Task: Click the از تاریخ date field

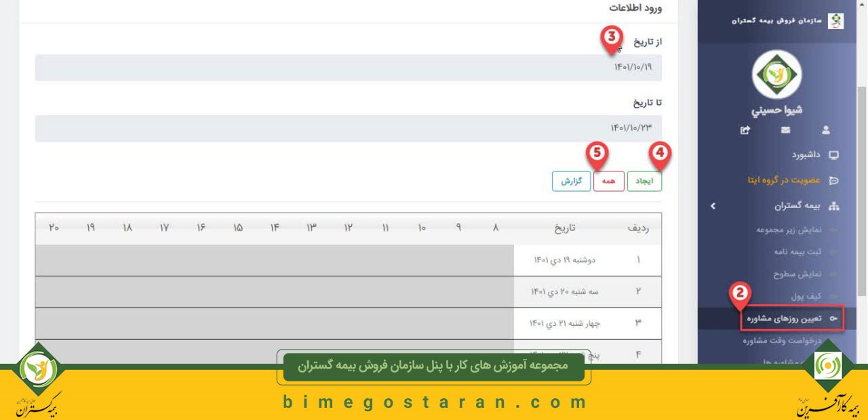Action: tap(349, 68)
